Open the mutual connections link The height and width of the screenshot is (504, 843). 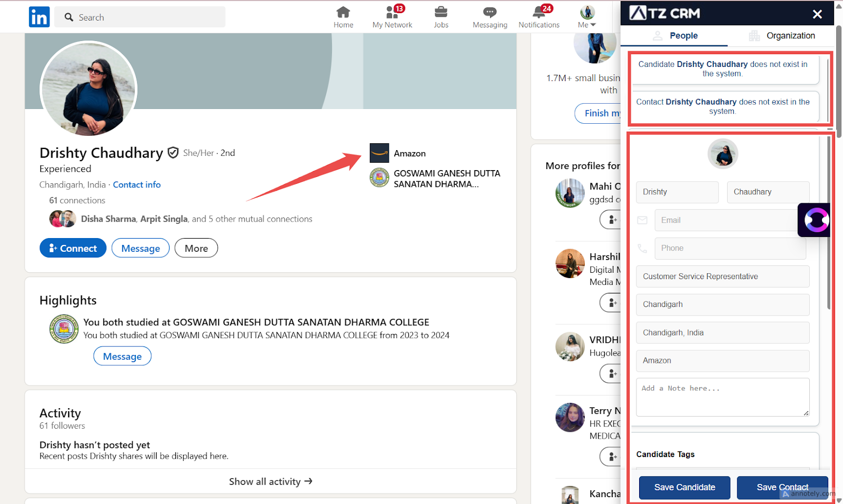197,219
